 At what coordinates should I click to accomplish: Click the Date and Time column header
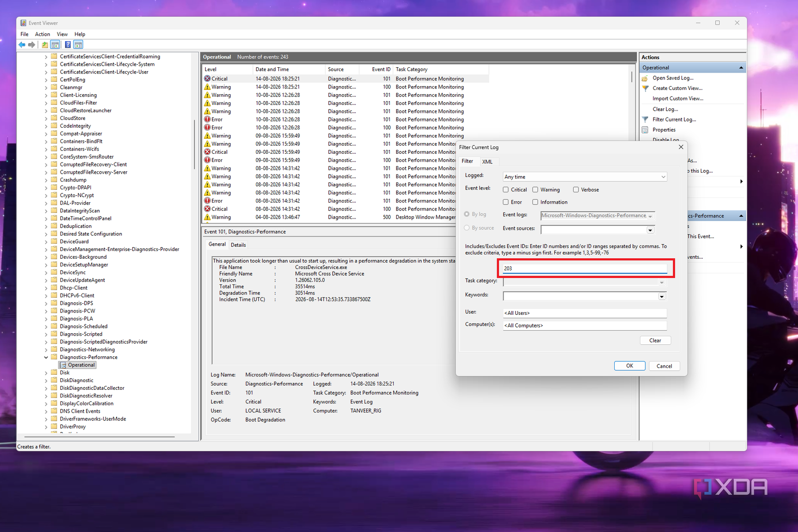click(x=289, y=69)
